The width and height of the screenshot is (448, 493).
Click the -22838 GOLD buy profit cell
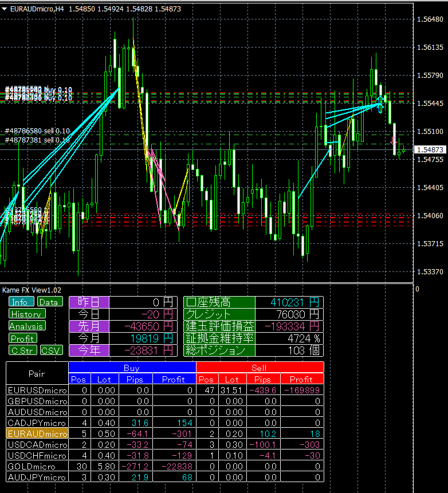(x=174, y=466)
